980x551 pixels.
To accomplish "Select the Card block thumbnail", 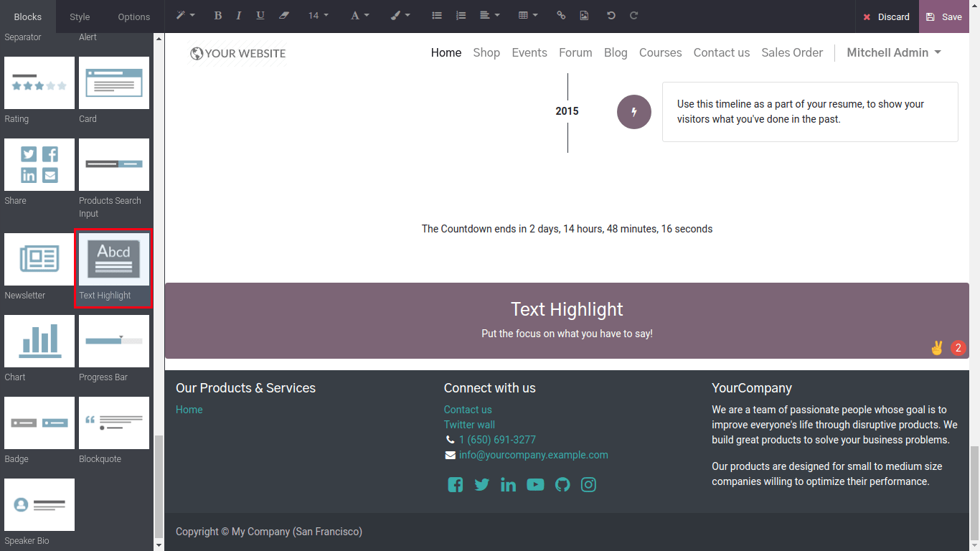I will point(114,83).
